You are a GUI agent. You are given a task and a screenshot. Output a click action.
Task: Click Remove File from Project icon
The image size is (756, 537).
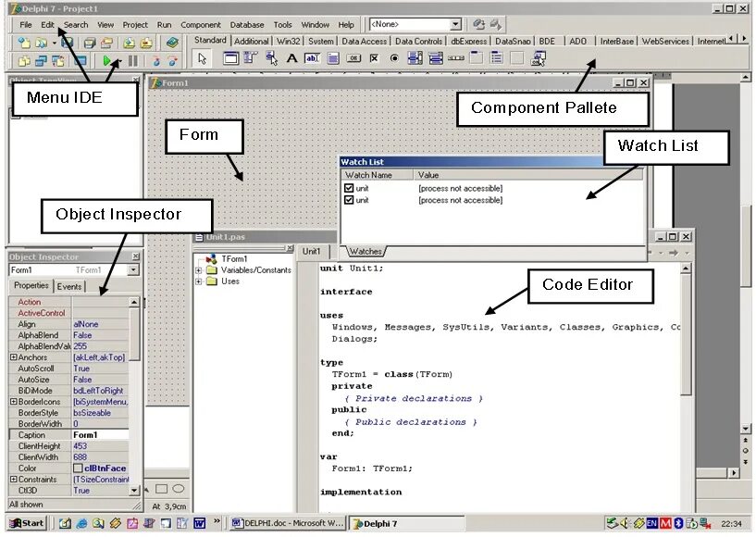coord(146,43)
